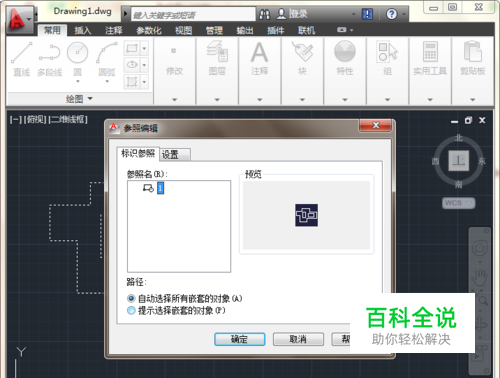Expand the 注释 panel arrow
The height and width of the screenshot is (378, 500).
click(x=260, y=100)
